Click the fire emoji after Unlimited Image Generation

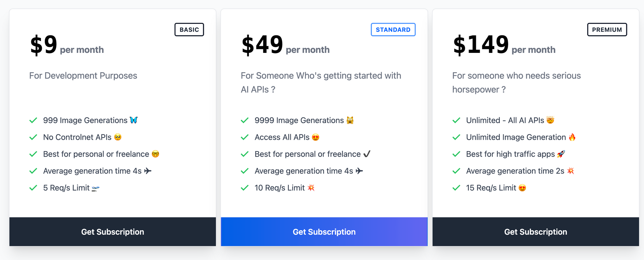[x=572, y=137]
